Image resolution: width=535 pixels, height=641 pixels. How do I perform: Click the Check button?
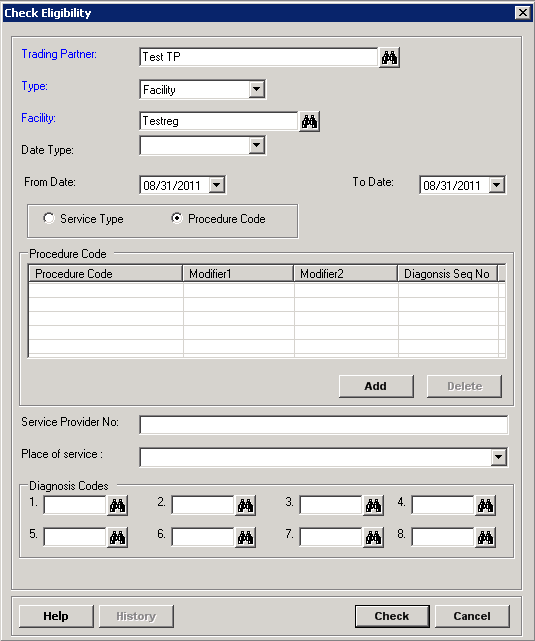(x=392, y=616)
